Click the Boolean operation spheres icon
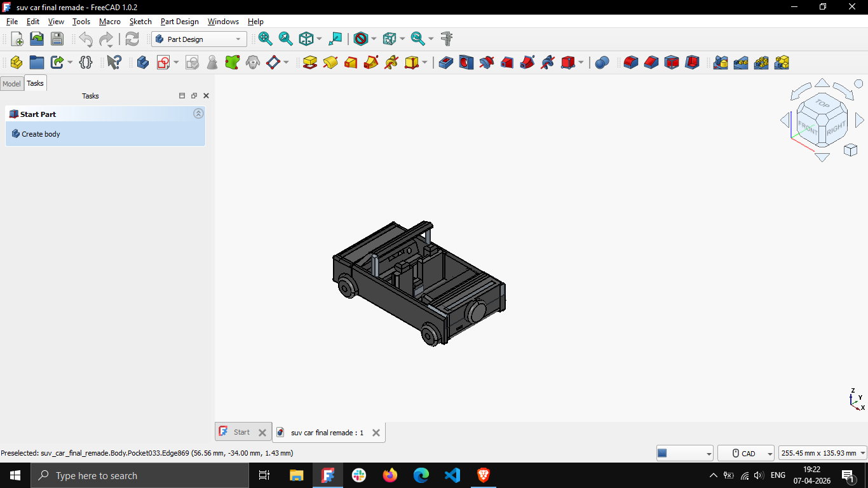This screenshot has height=488, width=868. (602, 62)
